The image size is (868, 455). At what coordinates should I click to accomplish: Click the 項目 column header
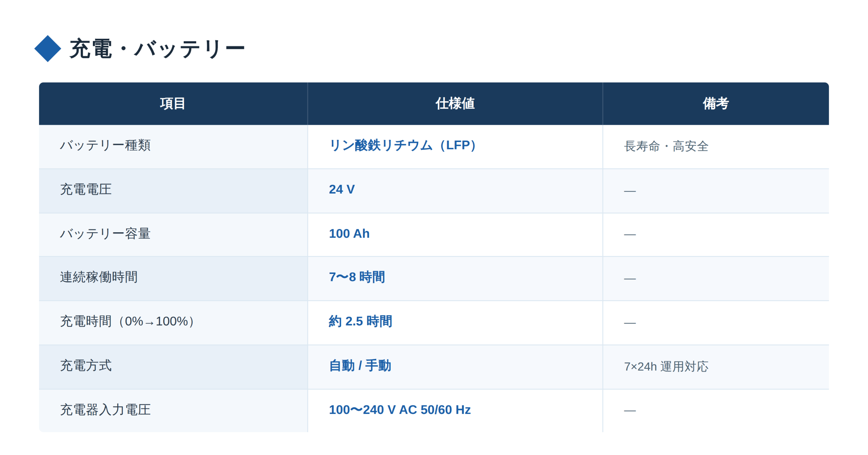pyautogui.click(x=172, y=103)
